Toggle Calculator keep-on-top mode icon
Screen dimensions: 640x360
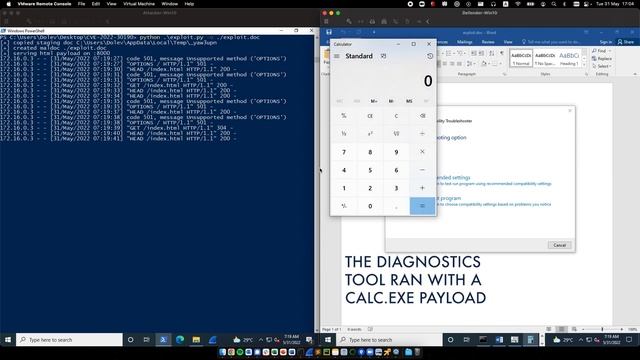pyautogui.click(x=383, y=56)
